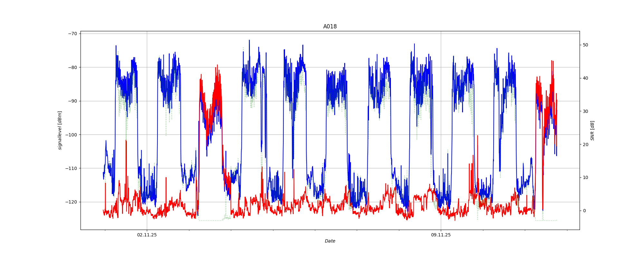Select the 09.11.25 date tick label
644x258 pixels.
point(441,235)
